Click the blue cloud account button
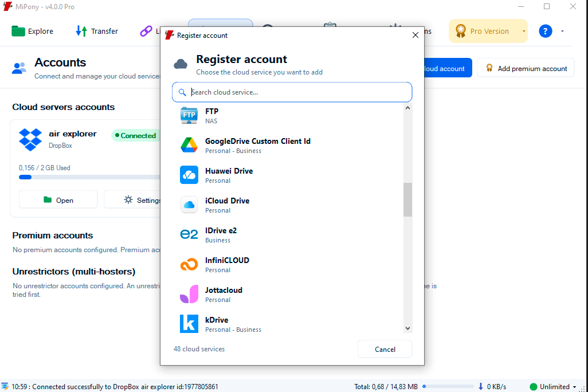This screenshot has width=588, height=392. (x=448, y=68)
